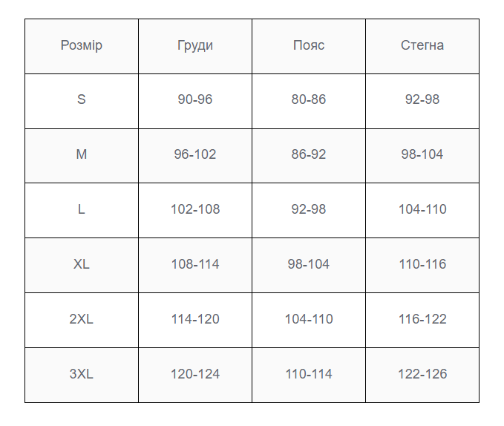Click the 98-104 hips value for M
The height and width of the screenshot is (426, 504).
pyautogui.click(x=422, y=154)
